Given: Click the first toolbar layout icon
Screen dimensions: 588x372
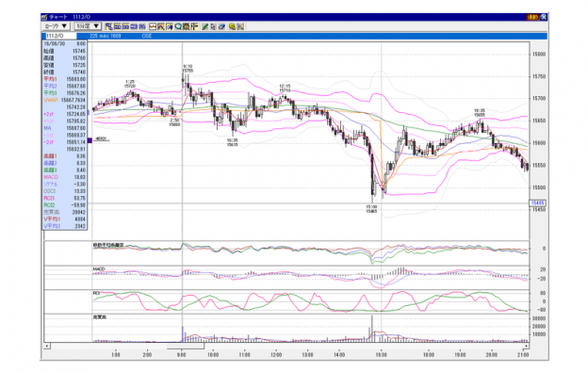Looking at the screenshot, I should (x=108, y=26).
